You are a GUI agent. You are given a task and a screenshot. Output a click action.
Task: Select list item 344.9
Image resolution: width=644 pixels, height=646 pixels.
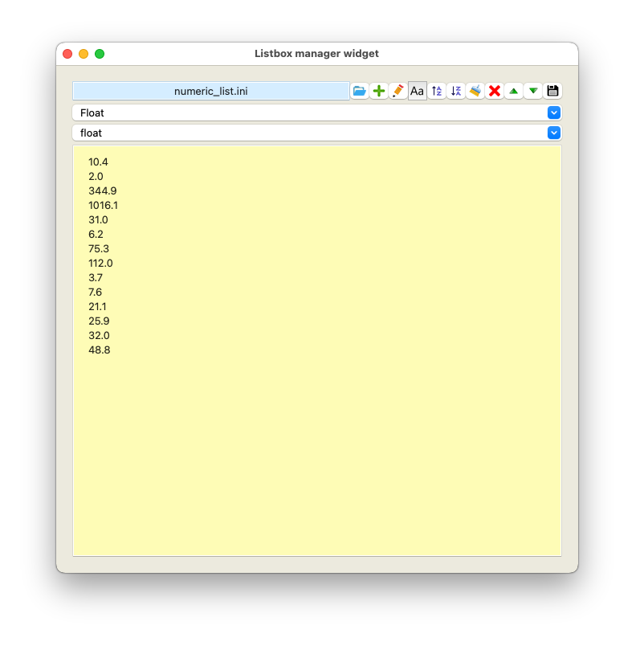pyautogui.click(x=102, y=190)
